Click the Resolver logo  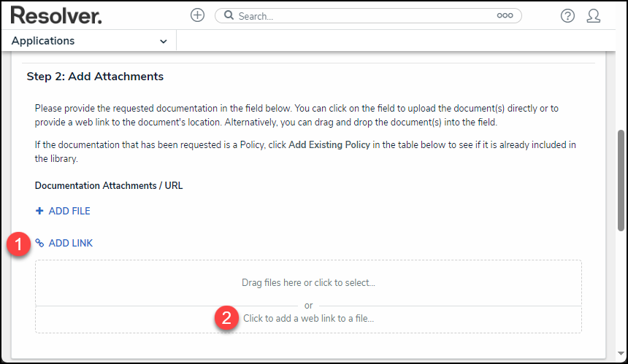click(55, 15)
